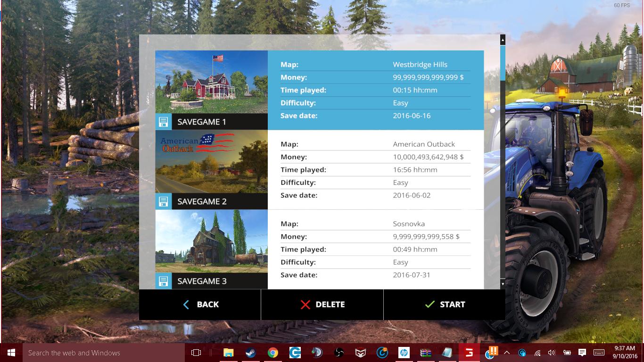
Task: Open the HP app in the taskbar
Action: (404, 353)
